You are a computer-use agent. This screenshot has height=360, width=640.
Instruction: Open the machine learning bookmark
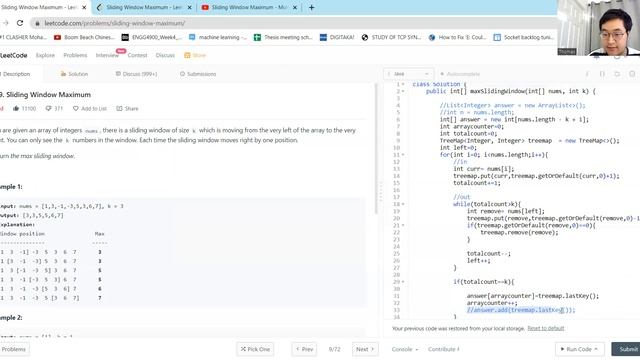click(x=218, y=37)
